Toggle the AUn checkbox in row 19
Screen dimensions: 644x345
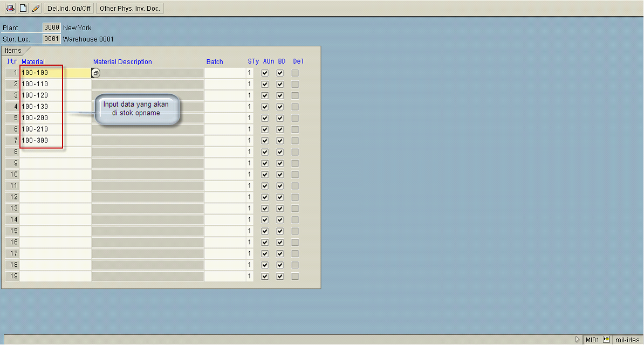click(x=265, y=277)
